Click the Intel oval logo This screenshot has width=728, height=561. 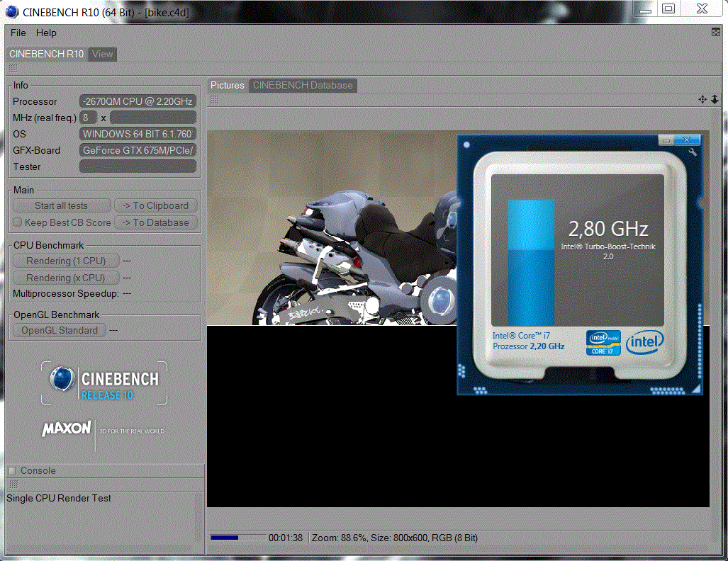645,342
